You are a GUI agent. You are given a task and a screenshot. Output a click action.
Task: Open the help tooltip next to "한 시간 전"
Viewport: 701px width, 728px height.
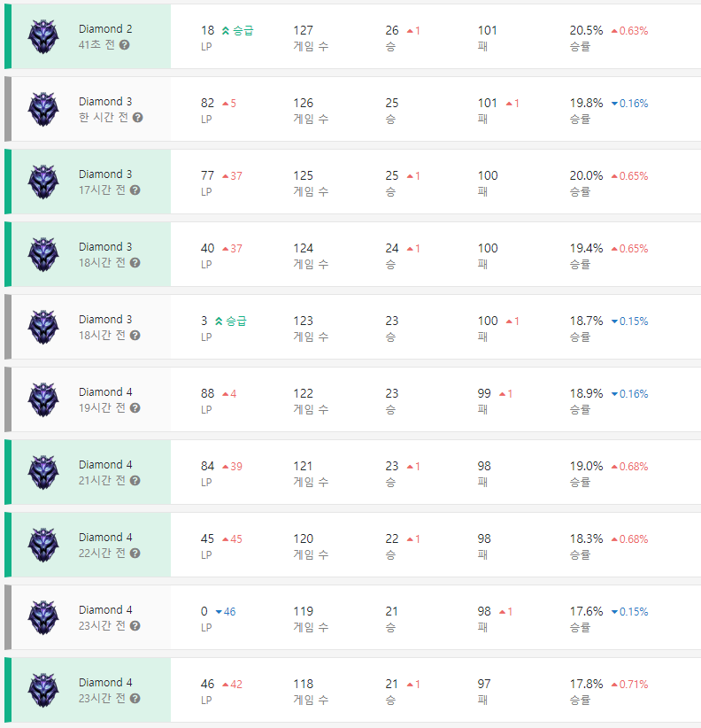[x=138, y=117]
